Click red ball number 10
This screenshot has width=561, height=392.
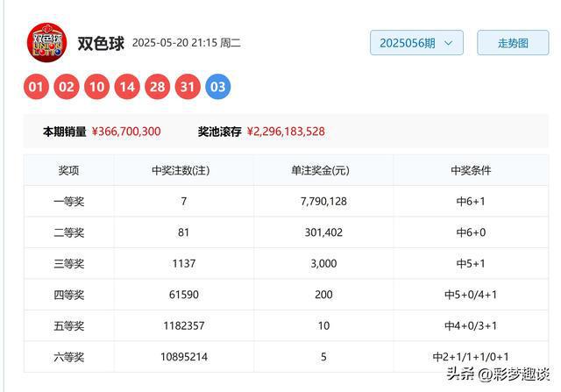pyautogui.click(x=96, y=87)
